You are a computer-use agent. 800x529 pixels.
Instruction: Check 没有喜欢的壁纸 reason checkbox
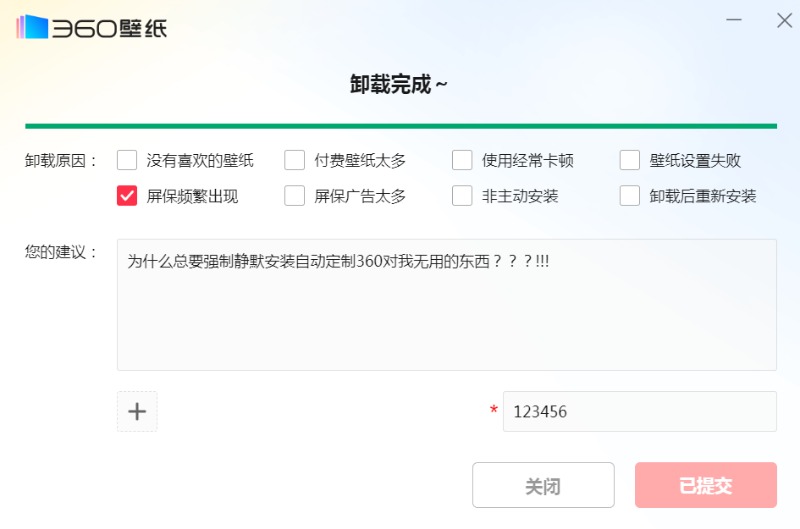point(127,160)
